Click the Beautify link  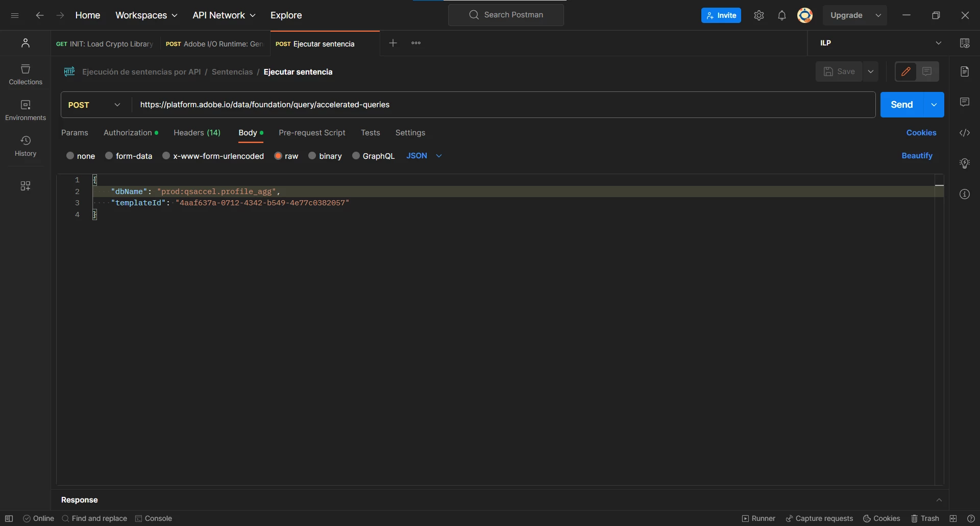(x=917, y=156)
